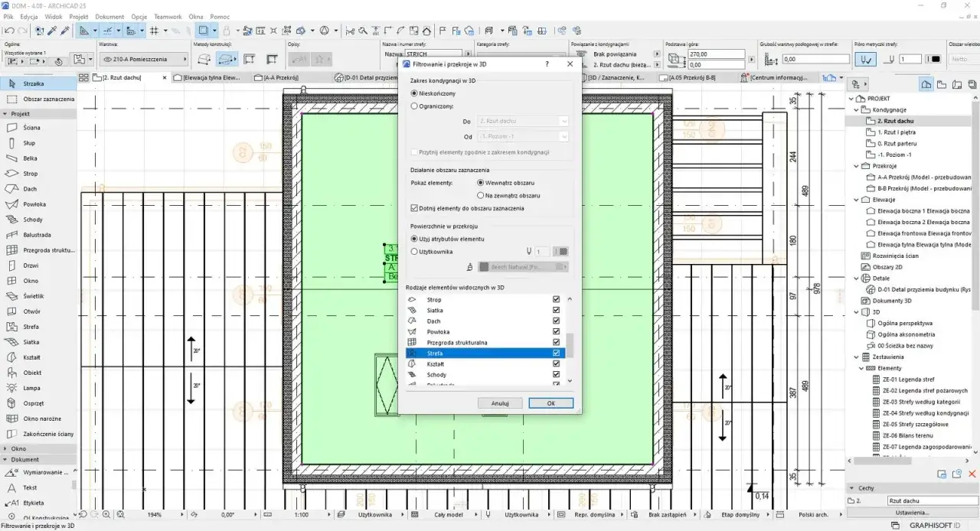This screenshot has height=531, width=980.
Task: Open the Plik menu
Action: coord(8,16)
